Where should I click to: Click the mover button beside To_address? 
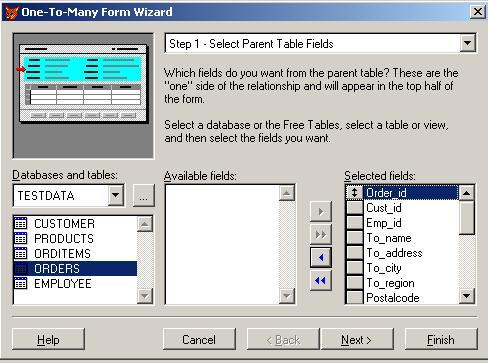pyautogui.click(x=355, y=253)
